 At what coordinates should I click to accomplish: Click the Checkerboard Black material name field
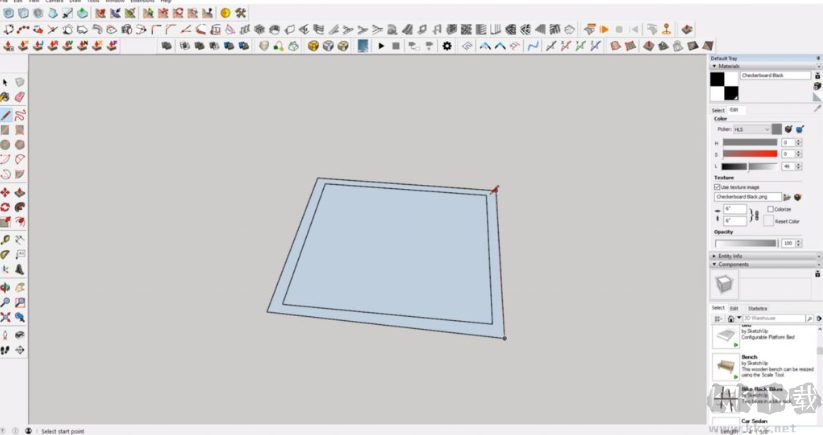coord(775,76)
